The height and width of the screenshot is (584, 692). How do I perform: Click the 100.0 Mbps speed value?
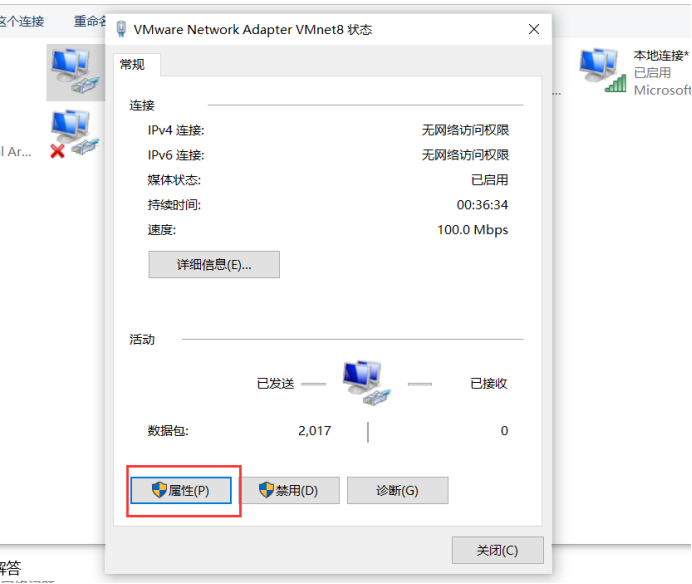473,230
